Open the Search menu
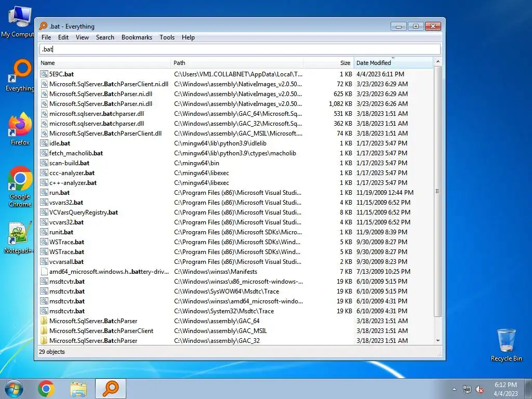 click(105, 37)
